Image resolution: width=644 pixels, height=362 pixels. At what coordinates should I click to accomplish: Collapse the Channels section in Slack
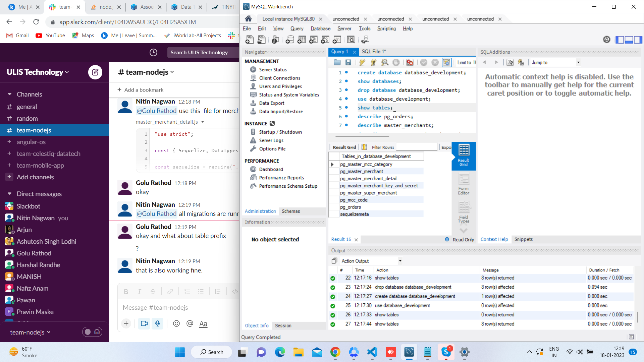(x=9, y=95)
